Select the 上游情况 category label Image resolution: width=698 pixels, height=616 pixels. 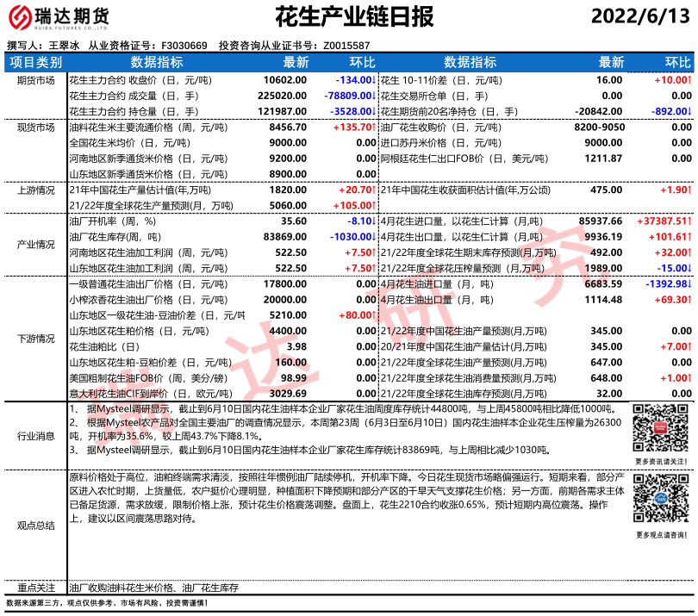click(x=35, y=190)
